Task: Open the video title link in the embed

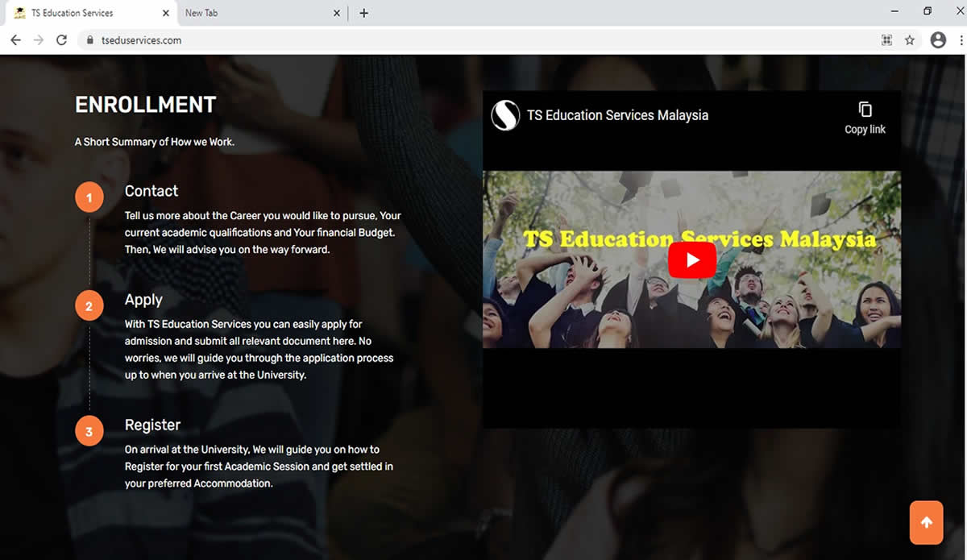Action: pos(617,114)
